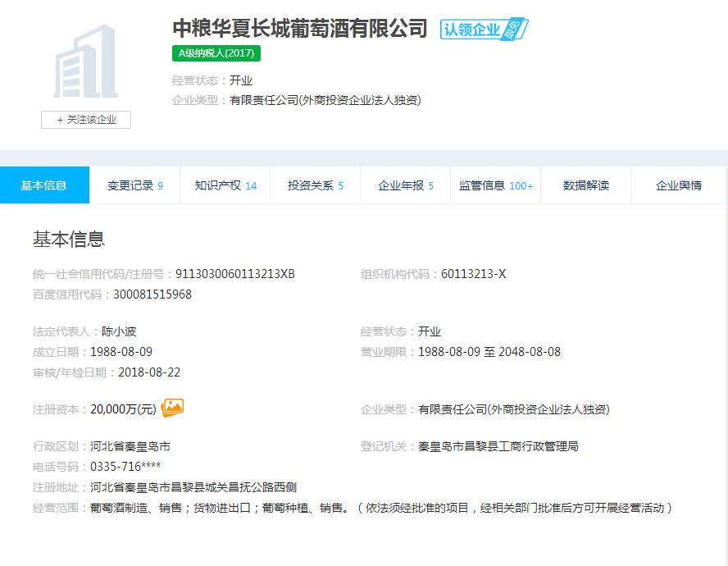This screenshot has height=566, width=728.
Task: Click company title 中粮华夏长城葡萄酒有限公司
Action: coord(300,29)
